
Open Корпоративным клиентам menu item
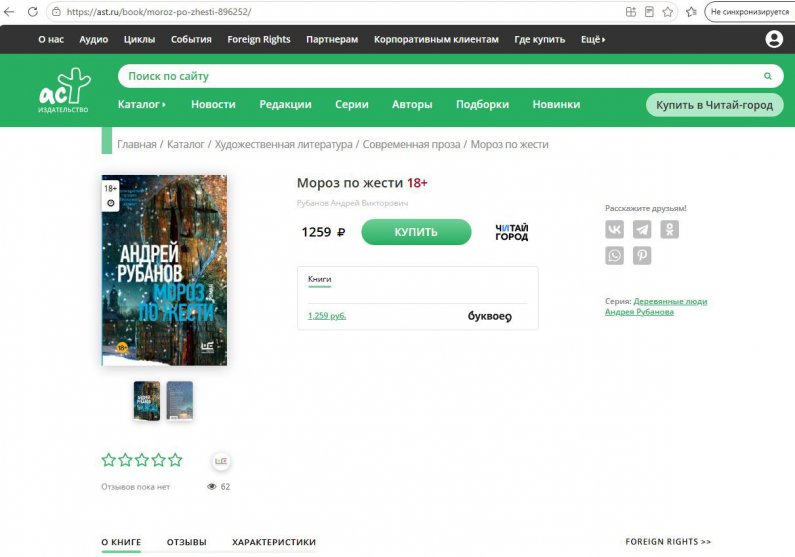436,40
